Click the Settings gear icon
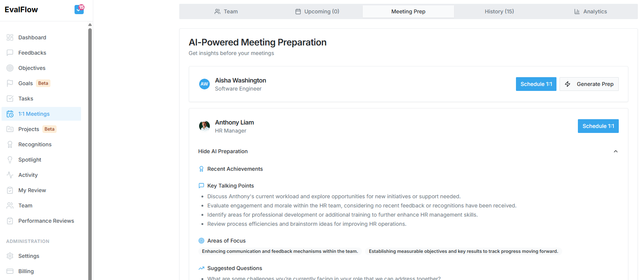 pyautogui.click(x=10, y=256)
